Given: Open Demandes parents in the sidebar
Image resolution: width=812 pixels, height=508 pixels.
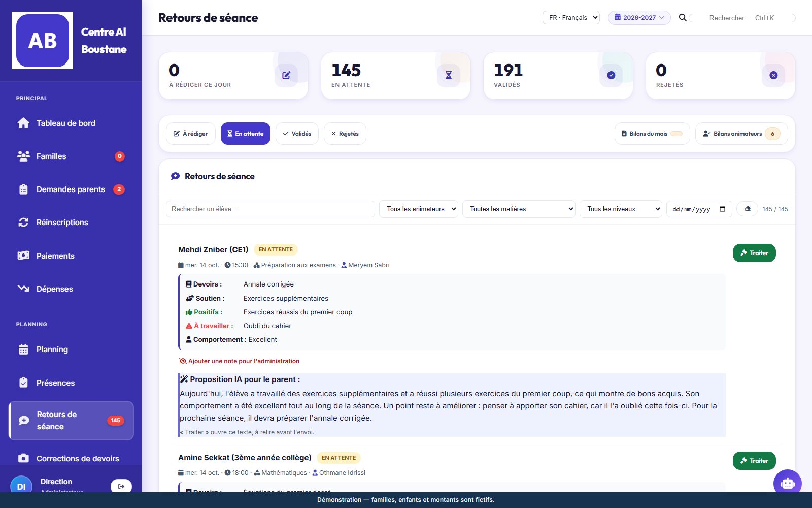Looking at the screenshot, I should 71,189.
